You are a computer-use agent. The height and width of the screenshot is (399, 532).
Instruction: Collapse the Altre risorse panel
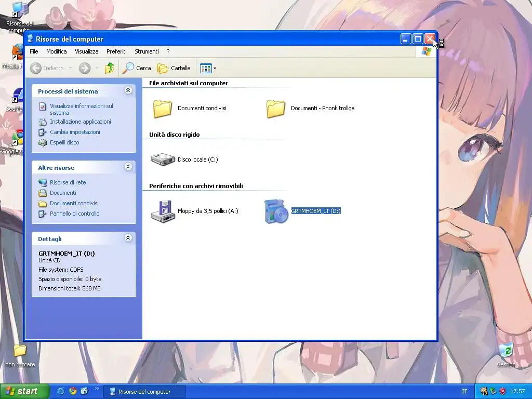pyautogui.click(x=128, y=167)
